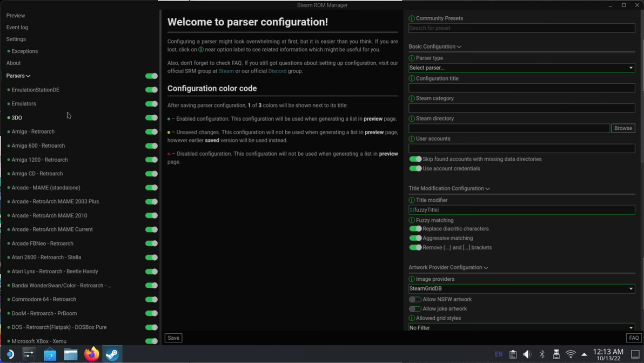Viewport: 644px width, 363px height.
Task: Collapse the Basic Configuration section
Action: (x=435, y=47)
